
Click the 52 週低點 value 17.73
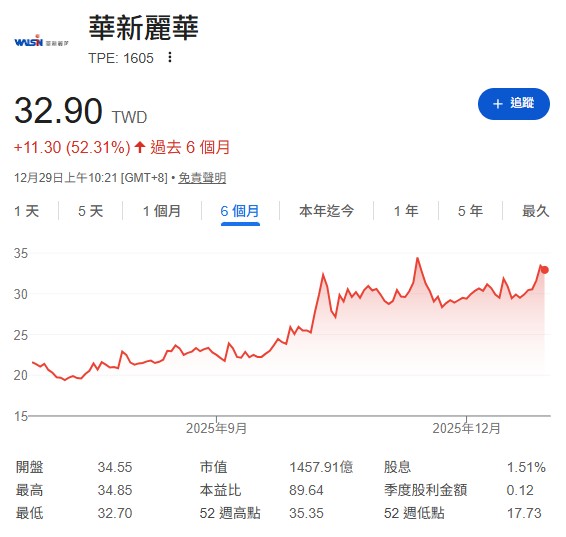pyautogui.click(x=524, y=513)
